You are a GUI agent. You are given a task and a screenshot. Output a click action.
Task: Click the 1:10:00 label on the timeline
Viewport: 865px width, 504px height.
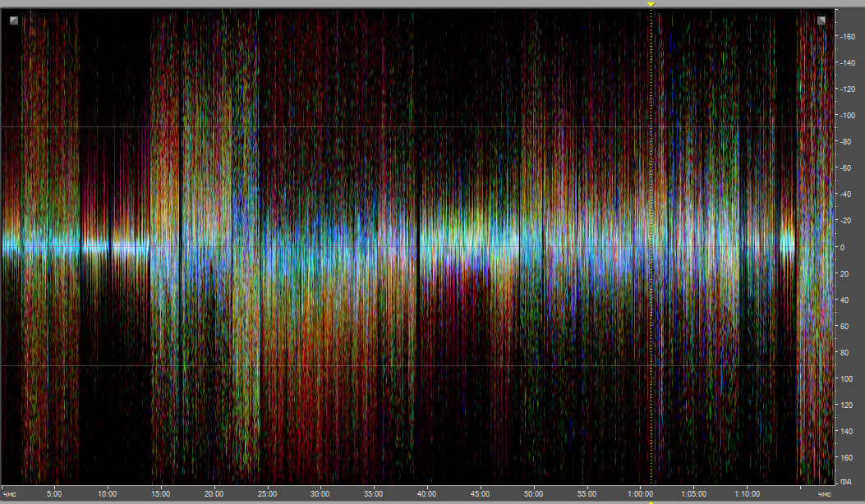tap(747, 494)
